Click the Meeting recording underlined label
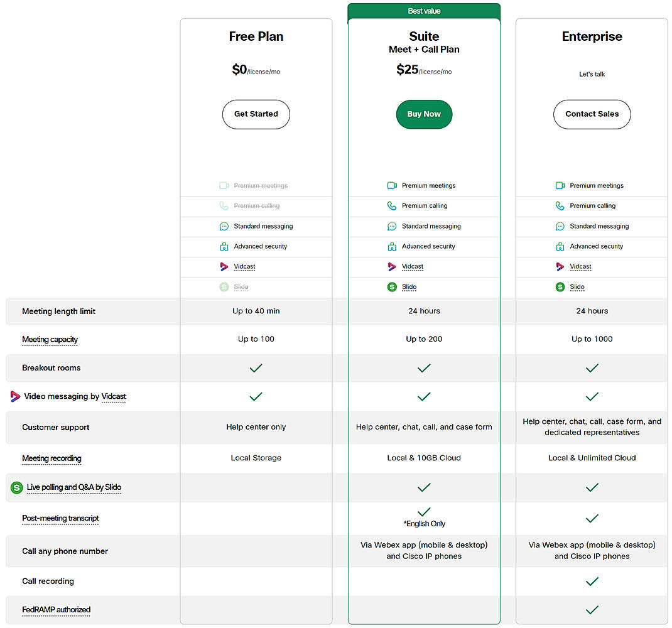Screen dimensions: 672x628 click(x=51, y=458)
